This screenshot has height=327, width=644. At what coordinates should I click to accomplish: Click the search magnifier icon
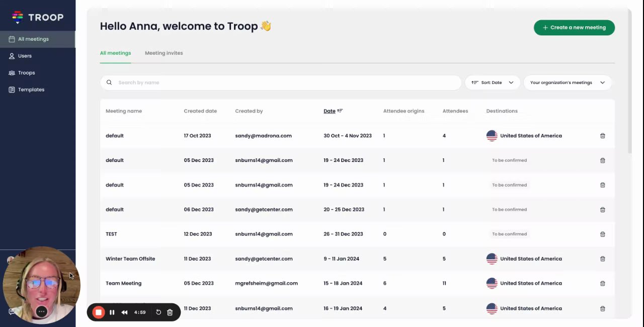[x=109, y=83]
